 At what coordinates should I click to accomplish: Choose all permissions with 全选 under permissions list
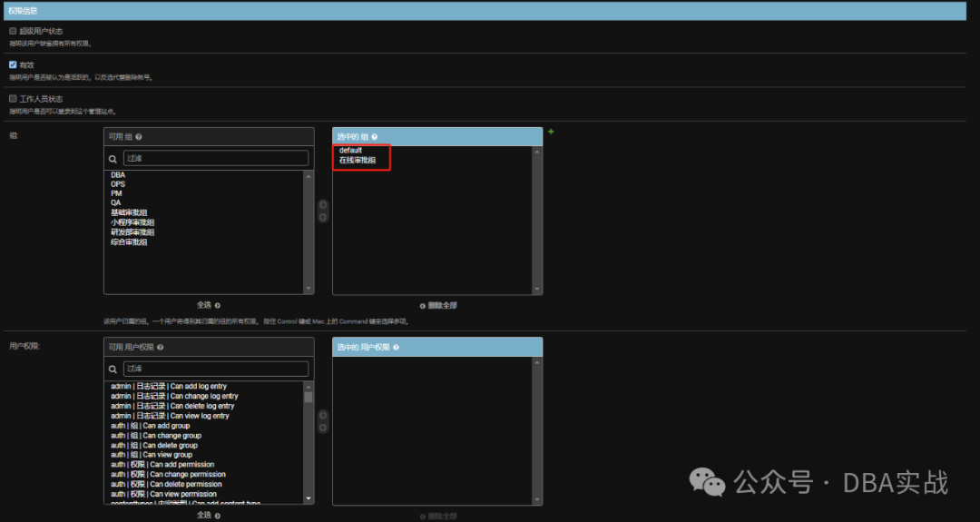208,515
